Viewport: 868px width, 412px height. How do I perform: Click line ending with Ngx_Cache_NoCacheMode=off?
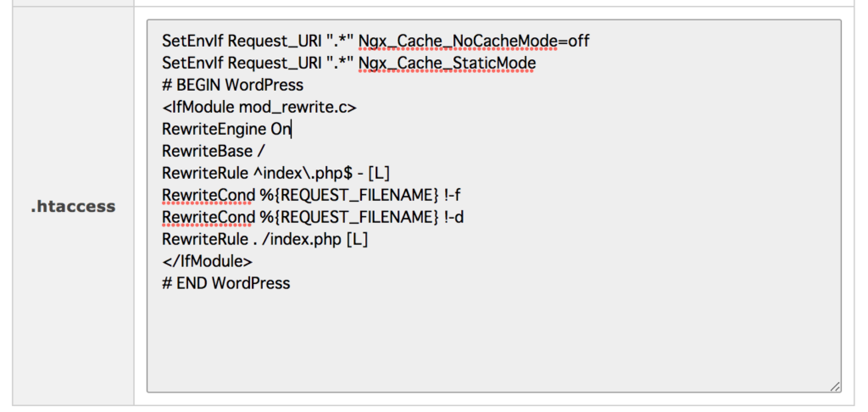376,41
